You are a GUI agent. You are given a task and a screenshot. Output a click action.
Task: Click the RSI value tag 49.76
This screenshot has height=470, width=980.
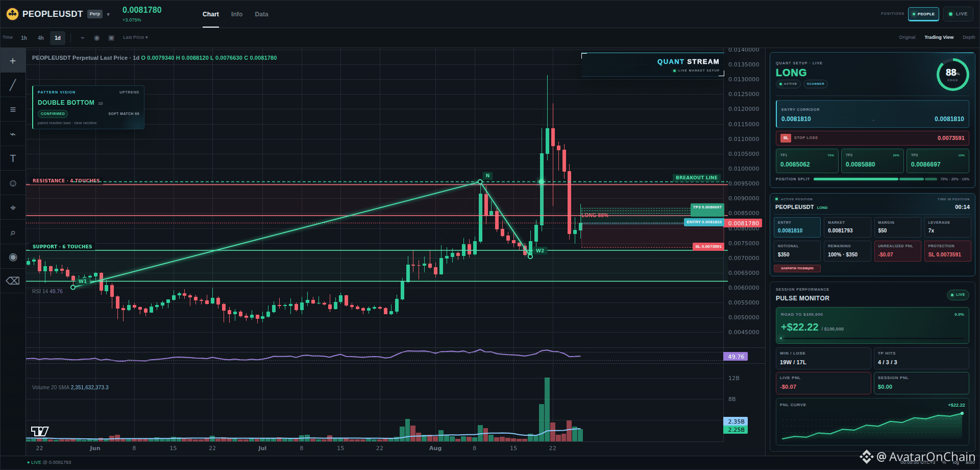click(736, 357)
